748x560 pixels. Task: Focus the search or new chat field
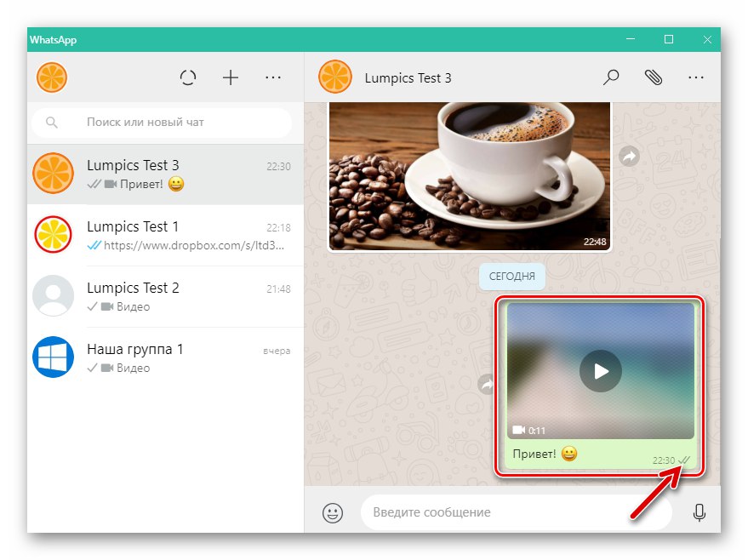pyautogui.click(x=162, y=123)
